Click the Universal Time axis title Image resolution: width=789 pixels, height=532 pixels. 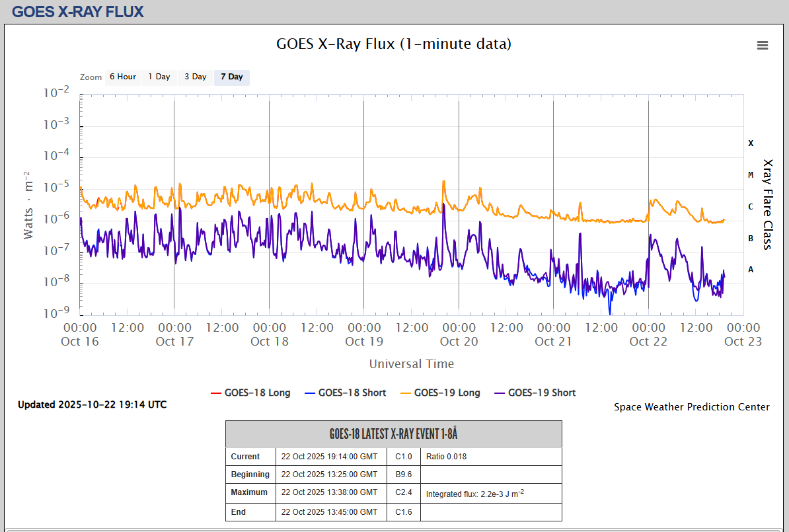(x=411, y=364)
